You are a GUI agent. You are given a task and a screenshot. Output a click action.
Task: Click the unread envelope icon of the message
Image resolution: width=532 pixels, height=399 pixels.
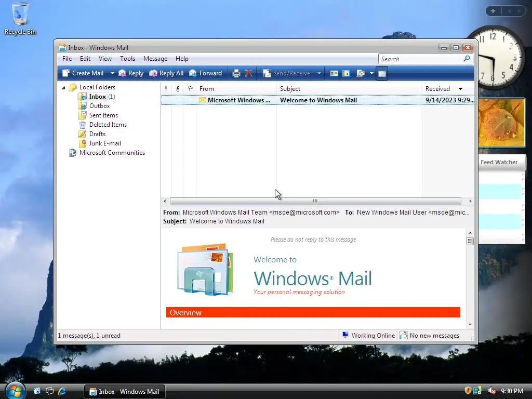point(203,100)
